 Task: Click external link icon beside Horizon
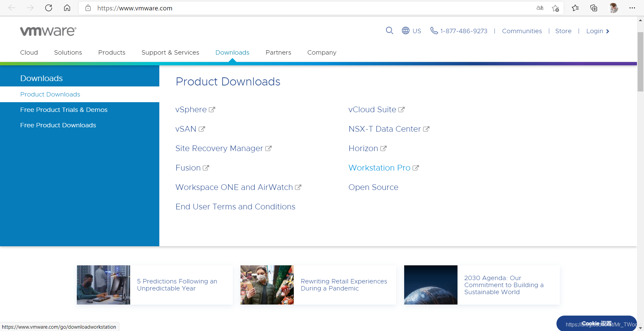[383, 148]
